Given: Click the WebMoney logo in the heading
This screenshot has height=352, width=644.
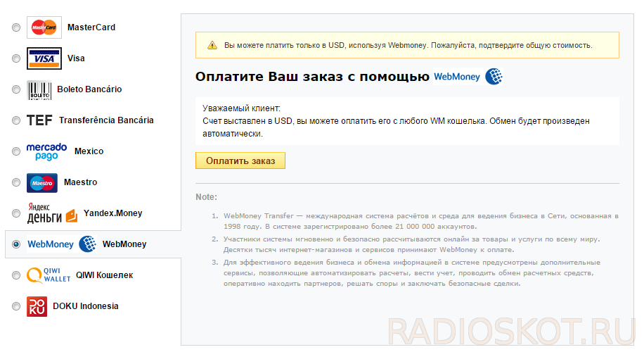Looking at the screenshot, I should click(x=468, y=77).
